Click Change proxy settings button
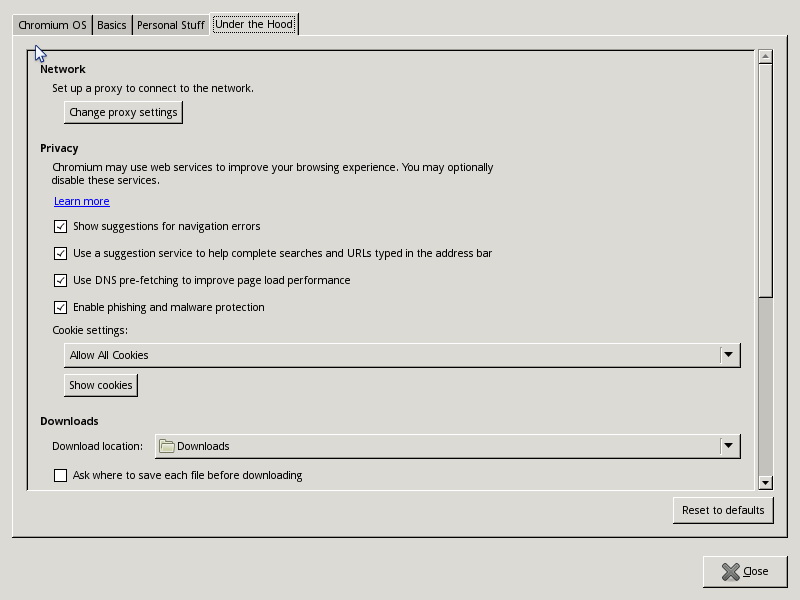Image resolution: width=800 pixels, height=600 pixels. tap(123, 113)
